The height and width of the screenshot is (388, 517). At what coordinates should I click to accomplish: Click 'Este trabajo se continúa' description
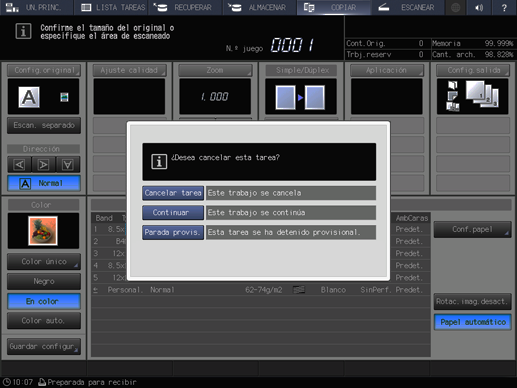click(x=291, y=213)
